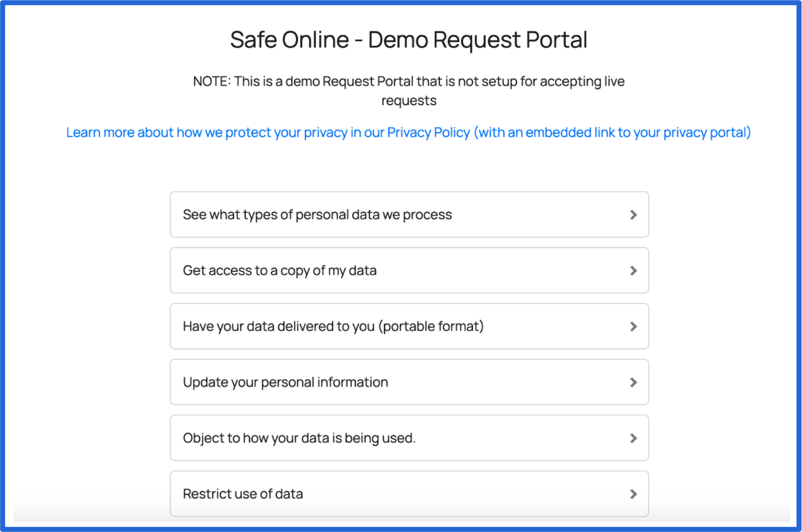Click the arrow icon on Get access to a copy
Image resolution: width=802 pixels, height=532 pixels.
[633, 271]
